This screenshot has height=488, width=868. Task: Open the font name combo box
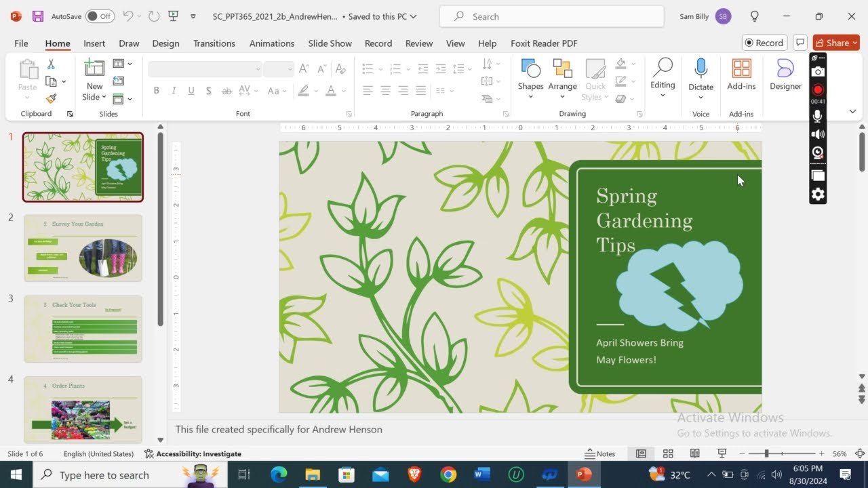(x=205, y=69)
